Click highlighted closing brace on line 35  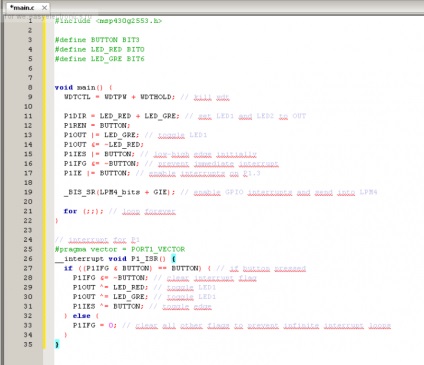(57, 344)
